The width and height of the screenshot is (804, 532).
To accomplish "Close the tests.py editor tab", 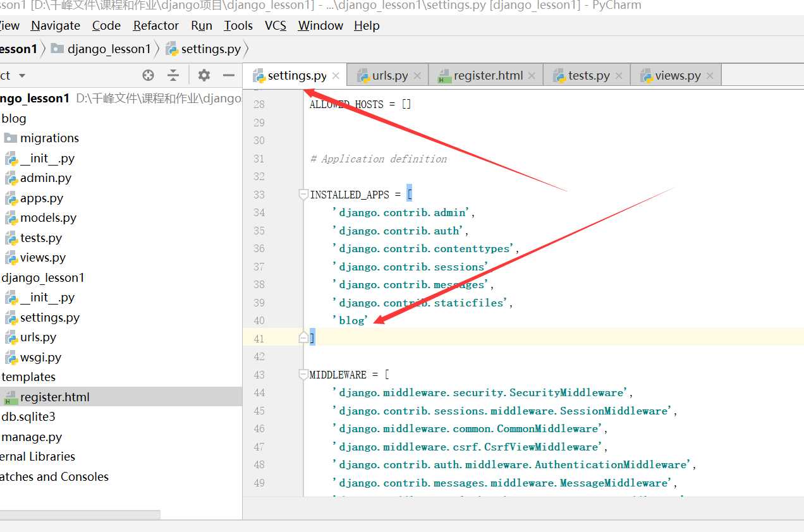I will [x=619, y=76].
